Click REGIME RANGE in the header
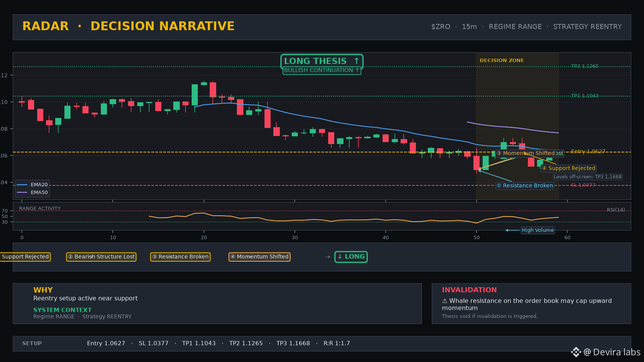 click(515, 26)
